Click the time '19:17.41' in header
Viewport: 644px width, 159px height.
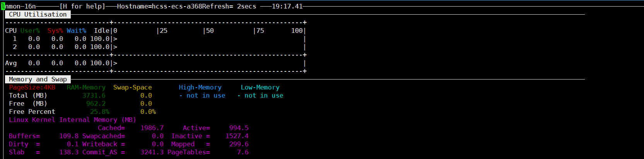point(287,7)
